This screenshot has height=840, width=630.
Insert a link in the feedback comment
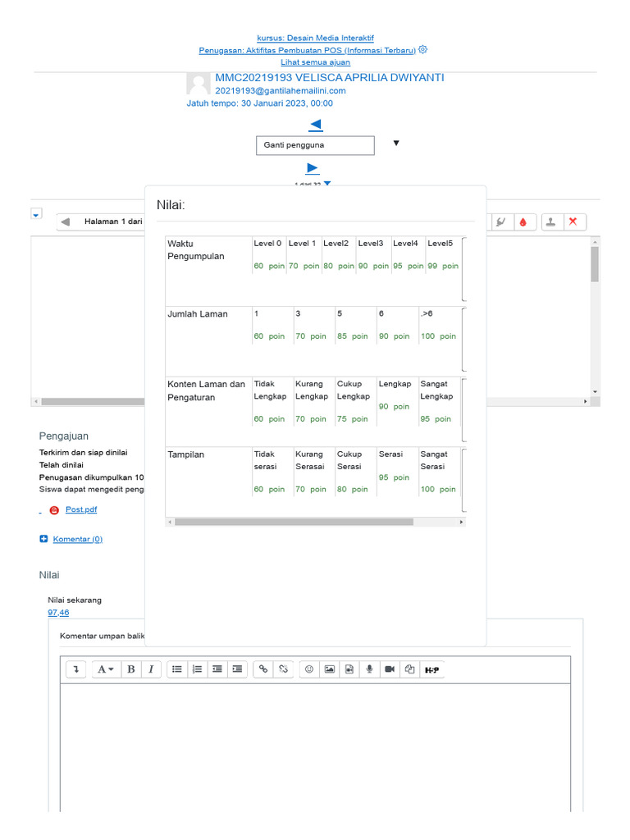click(x=263, y=669)
